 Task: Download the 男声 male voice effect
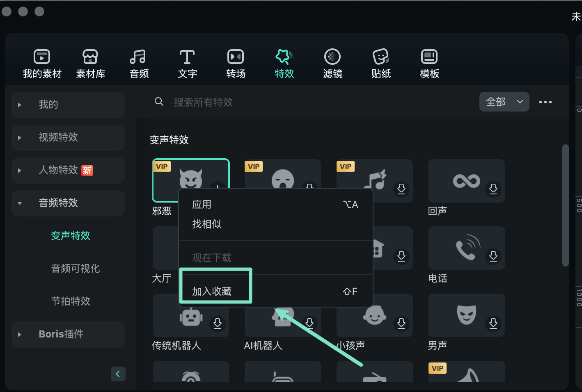493,324
